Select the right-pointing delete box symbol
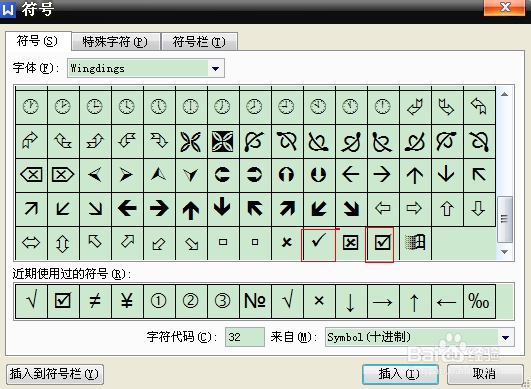Image resolution: width=531 pixels, height=389 pixels. point(63,175)
